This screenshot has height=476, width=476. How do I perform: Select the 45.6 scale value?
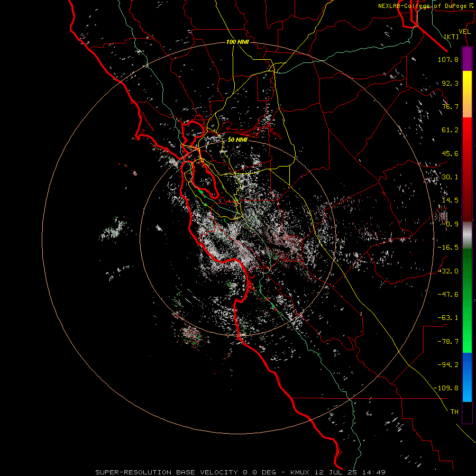[x=450, y=153]
